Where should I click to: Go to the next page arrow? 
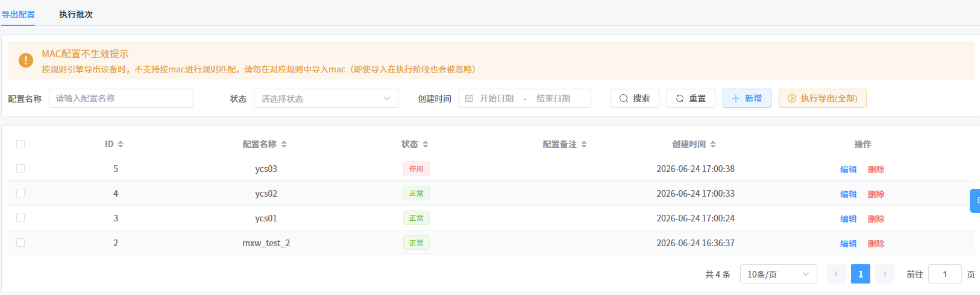(x=885, y=274)
